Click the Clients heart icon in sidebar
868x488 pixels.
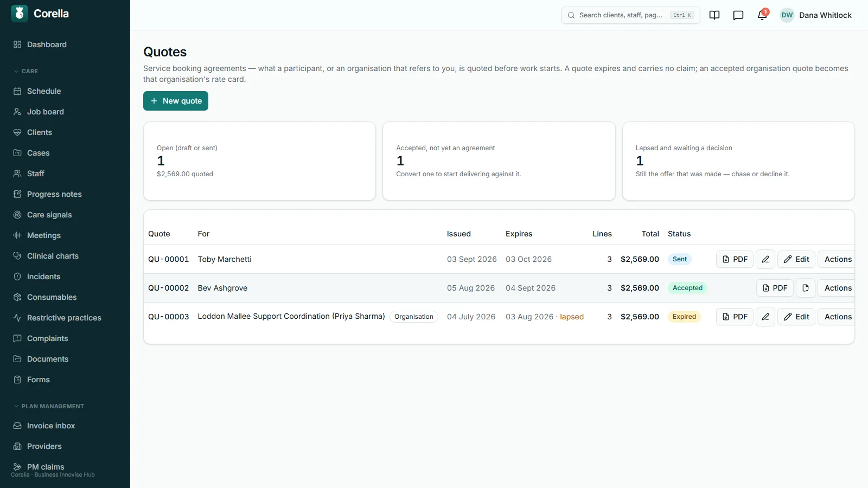[17, 132]
